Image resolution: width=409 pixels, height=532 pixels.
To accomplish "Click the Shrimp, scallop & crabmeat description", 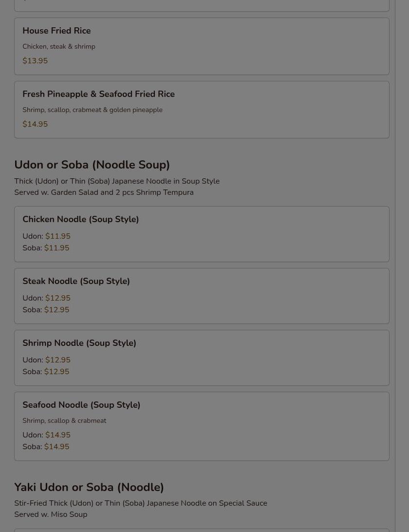I will point(64,421).
